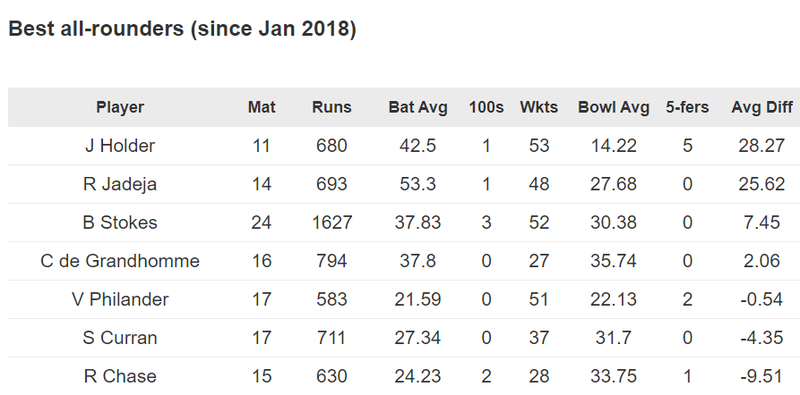Image resolution: width=800 pixels, height=395 pixels.
Task: Select V Philander player name
Action: pyautogui.click(x=120, y=300)
